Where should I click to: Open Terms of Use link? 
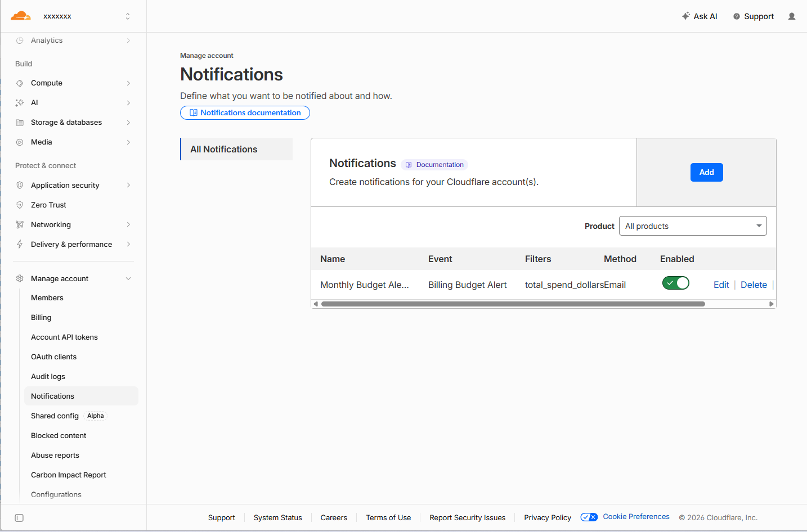(388, 518)
